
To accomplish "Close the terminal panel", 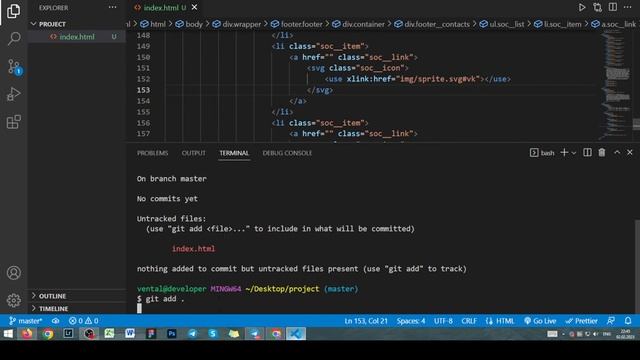I will (630, 152).
